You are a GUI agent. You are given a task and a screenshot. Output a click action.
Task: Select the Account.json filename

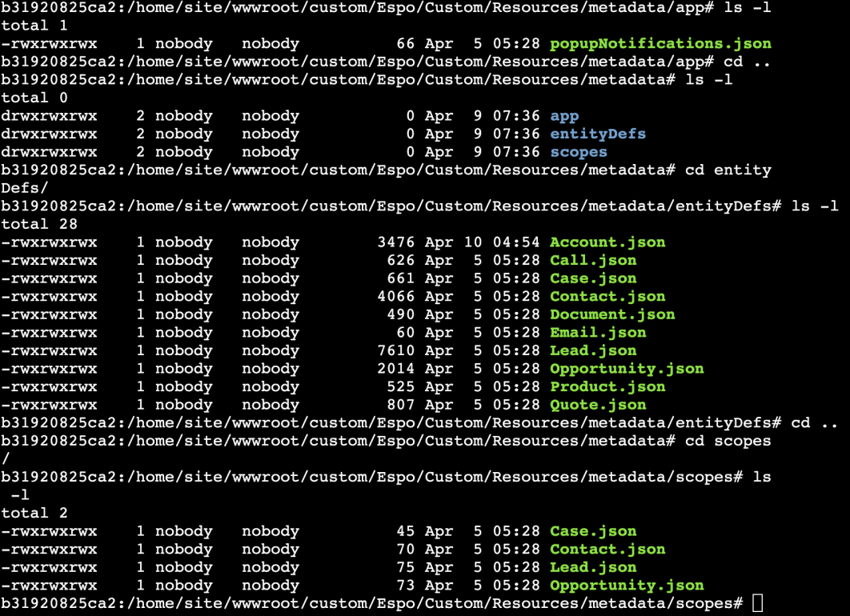(x=607, y=242)
